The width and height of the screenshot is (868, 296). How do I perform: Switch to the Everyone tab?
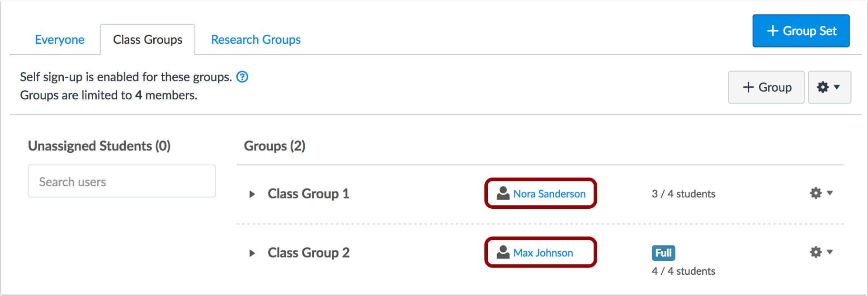coord(60,40)
